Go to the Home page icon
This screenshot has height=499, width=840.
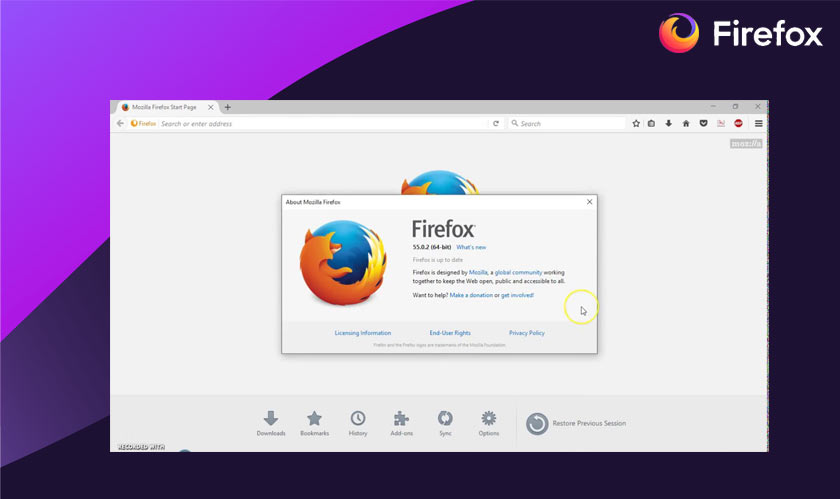click(686, 123)
